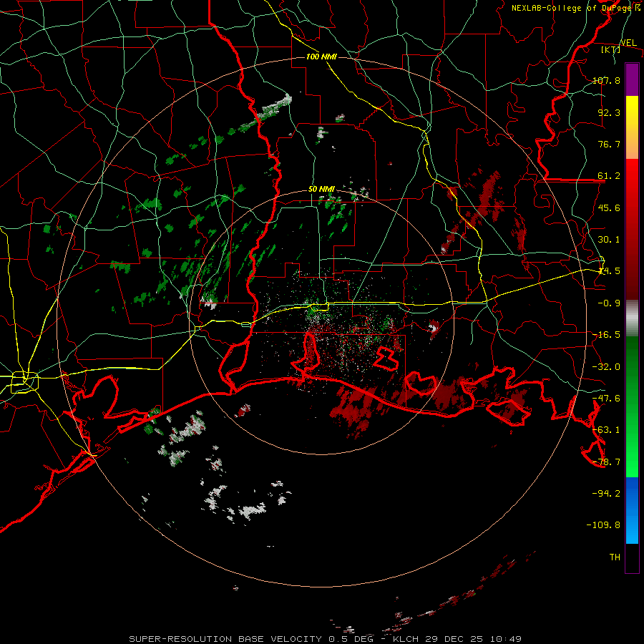Screen dimensions: 644x644
Task: Click the TH label at legend bottom
Action: point(615,557)
